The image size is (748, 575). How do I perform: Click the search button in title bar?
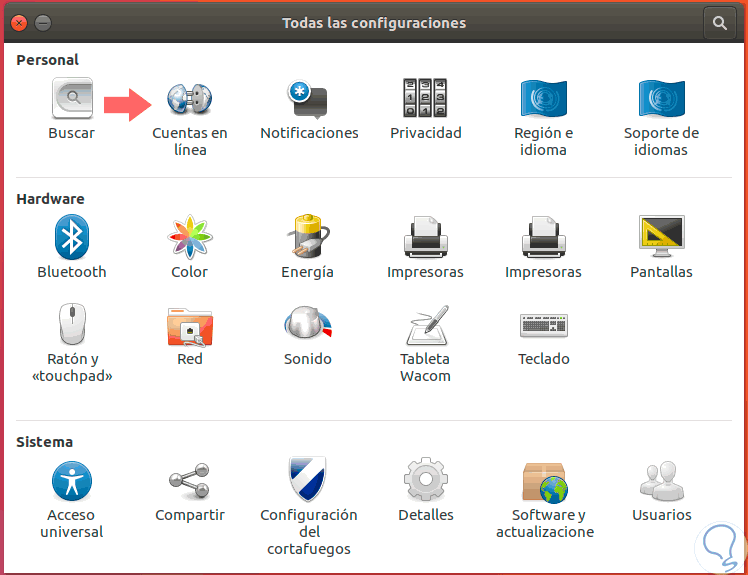point(719,22)
